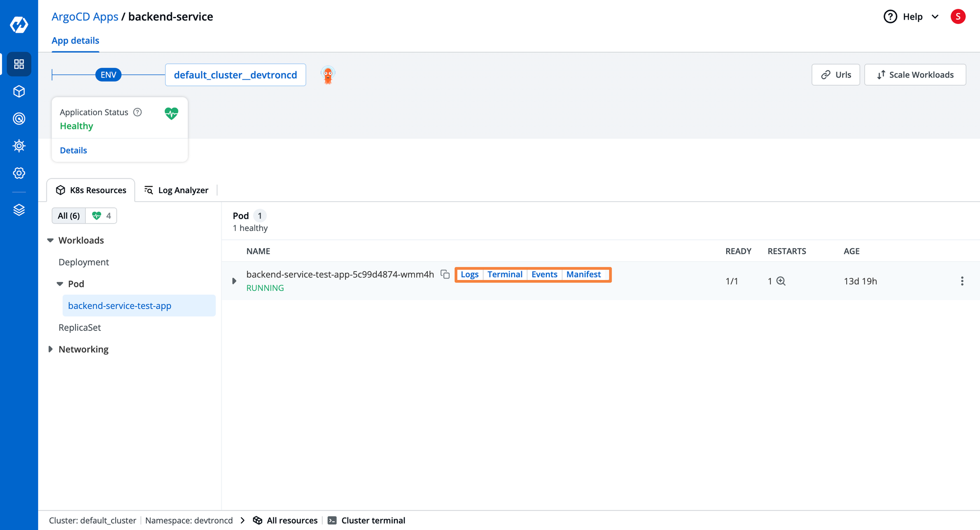
Task: Toggle pod row expand arrow
Action: click(234, 280)
